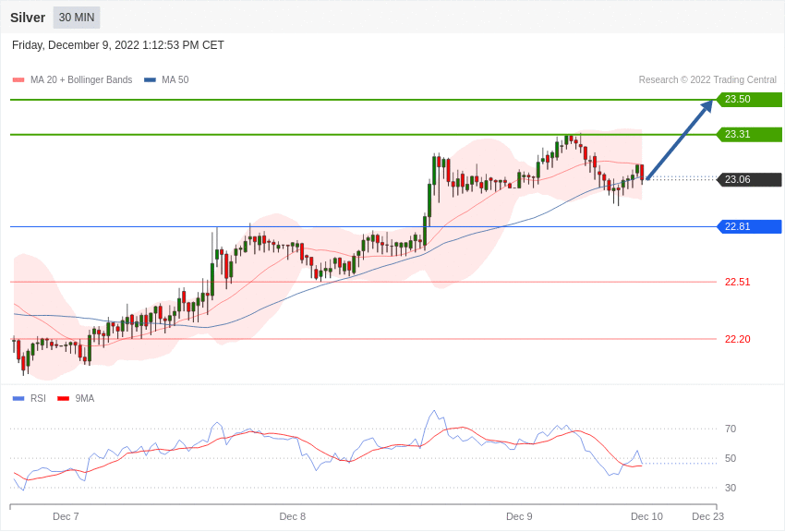This screenshot has height=532, width=785.
Task: Click the RSI 30 level label
Action: point(731,488)
